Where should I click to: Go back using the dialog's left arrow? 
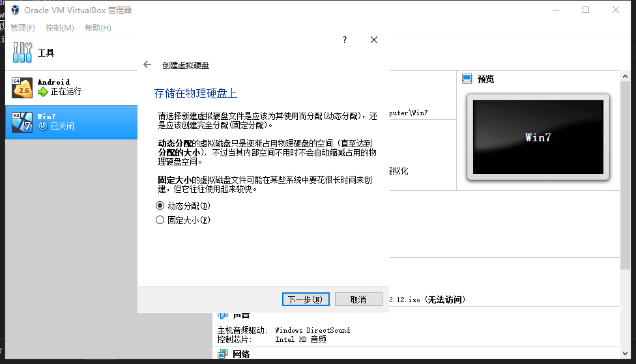147,65
